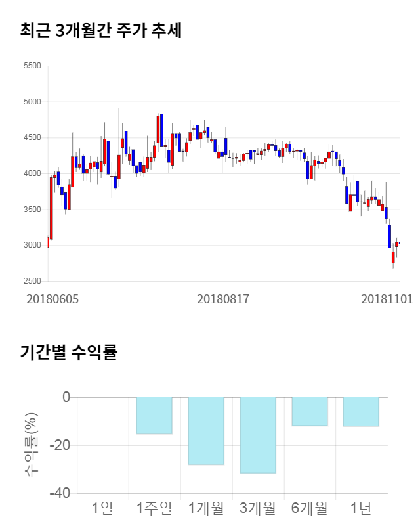The height and width of the screenshot is (532, 420).
Task: Select the 1주일 return bar
Action: (x=154, y=416)
